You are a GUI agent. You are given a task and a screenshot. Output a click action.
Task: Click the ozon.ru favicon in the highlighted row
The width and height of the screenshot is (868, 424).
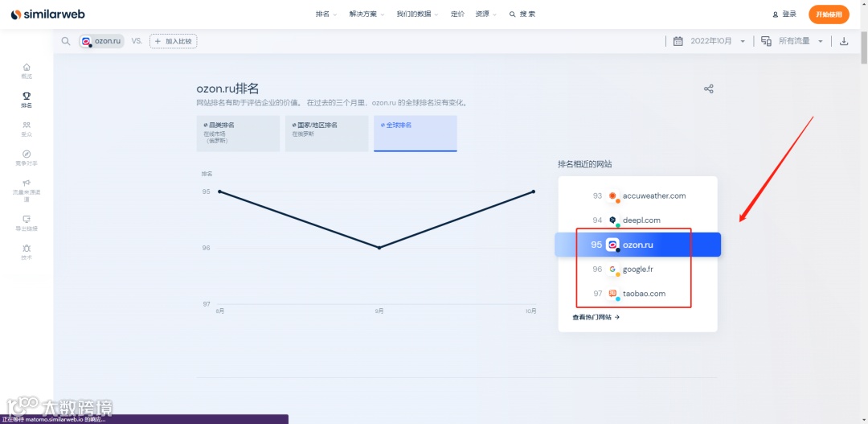pos(612,245)
